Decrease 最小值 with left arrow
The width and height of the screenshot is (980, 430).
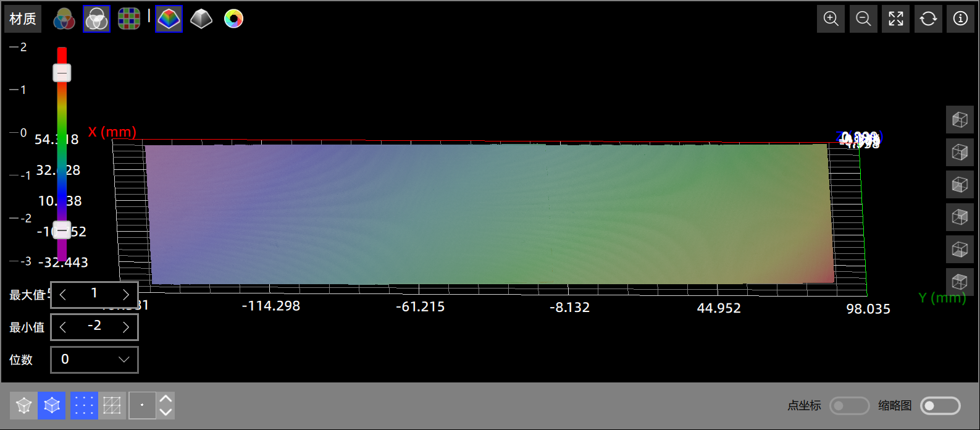tap(62, 327)
